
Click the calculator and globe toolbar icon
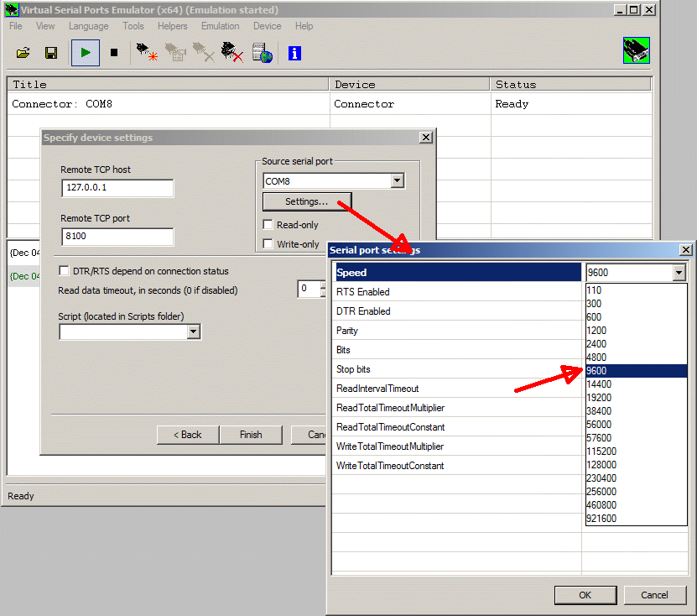tap(263, 54)
